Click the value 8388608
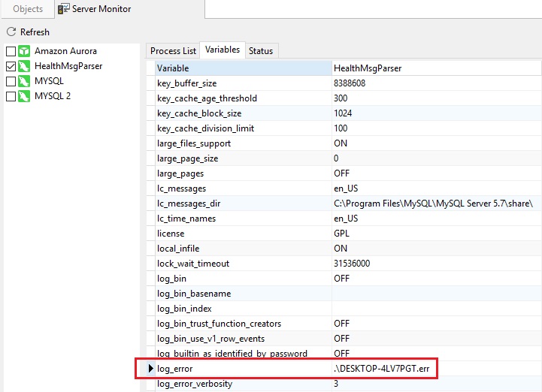This screenshot has height=392, width=542. pyautogui.click(x=350, y=83)
